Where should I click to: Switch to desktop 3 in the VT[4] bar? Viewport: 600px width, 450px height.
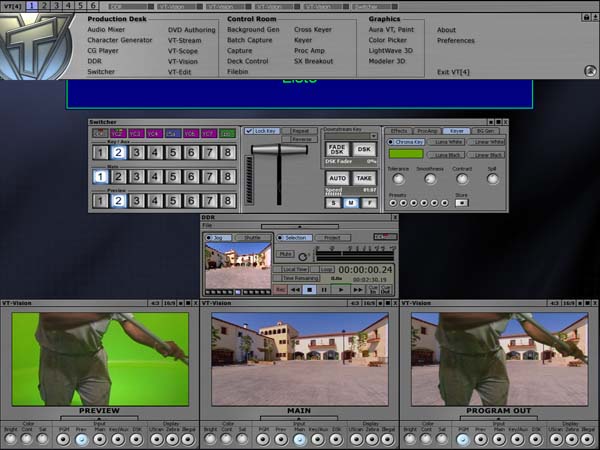pyautogui.click(x=56, y=6)
